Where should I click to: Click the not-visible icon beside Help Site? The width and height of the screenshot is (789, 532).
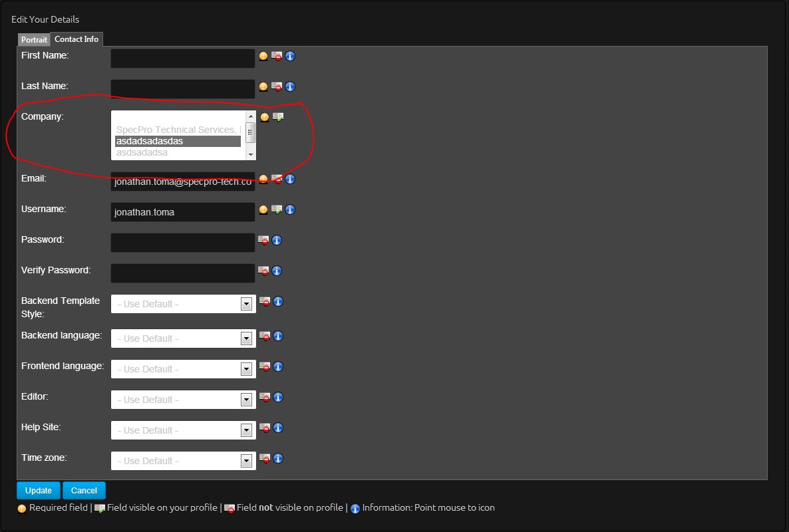pos(265,428)
